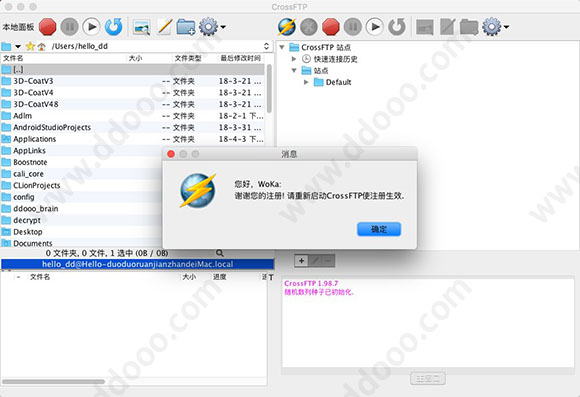Collapse the 站点 tree node
Screen dimensions: 580x397
point(294,70)
